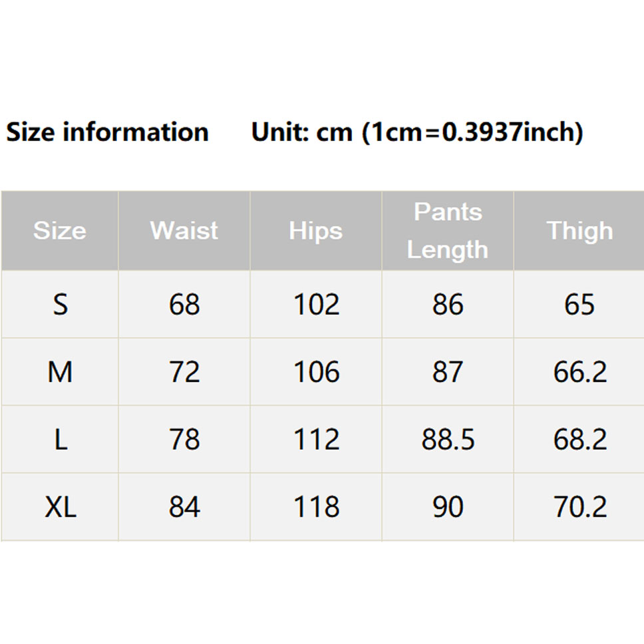Click the hips value 112
The image size is (644, 644).
(x=316, y=440)
